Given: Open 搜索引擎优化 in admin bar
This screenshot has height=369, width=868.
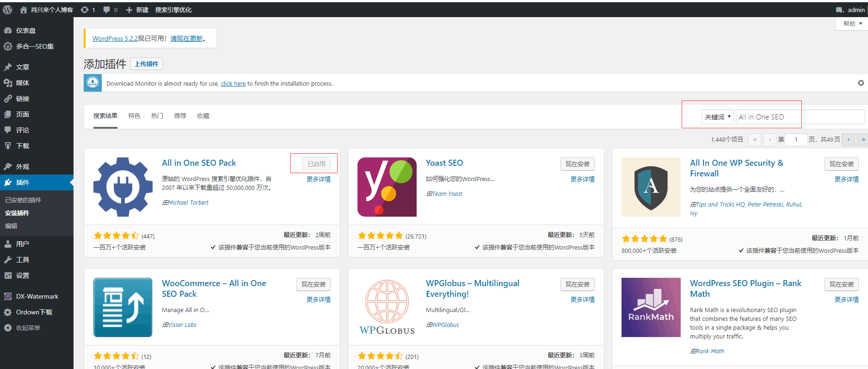Looking at the screenshot, I should [173, 10].
